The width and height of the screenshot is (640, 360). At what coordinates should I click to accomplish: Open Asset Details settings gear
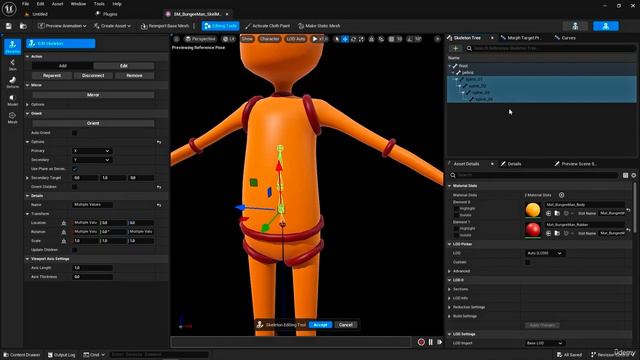tap(633, 175)
